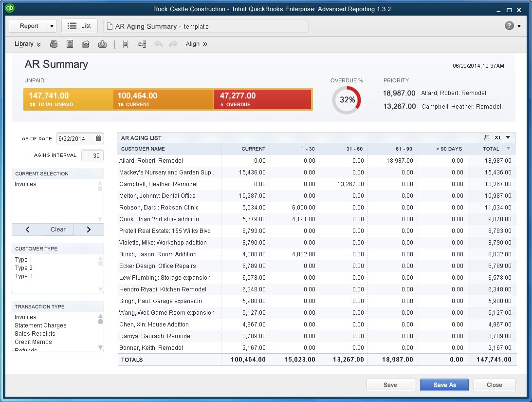The image size is (532, 402).
Task: Expand the Align menu chevron
Action: pos(205,44)
